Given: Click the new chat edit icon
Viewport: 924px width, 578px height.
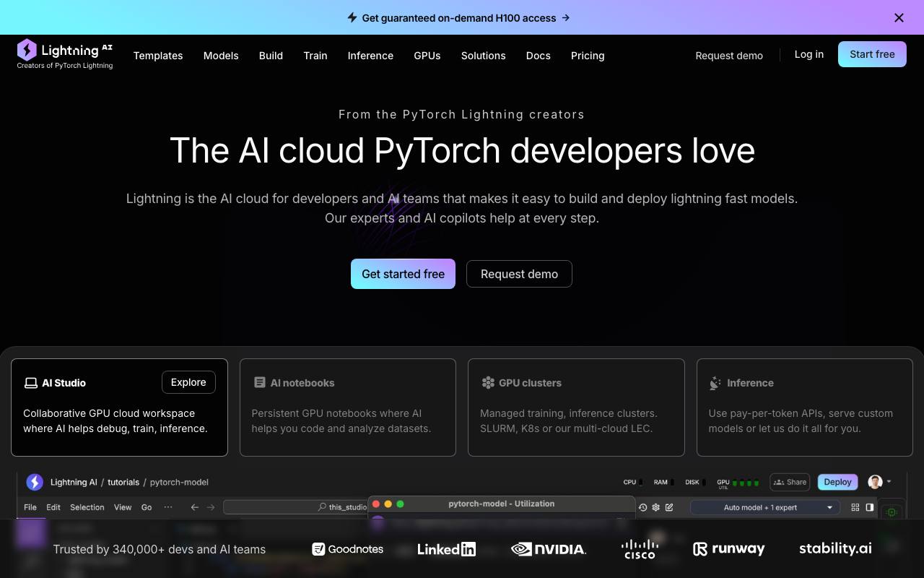Looking at the screenshot, I should pyautogui.click(x=669, y=507).
